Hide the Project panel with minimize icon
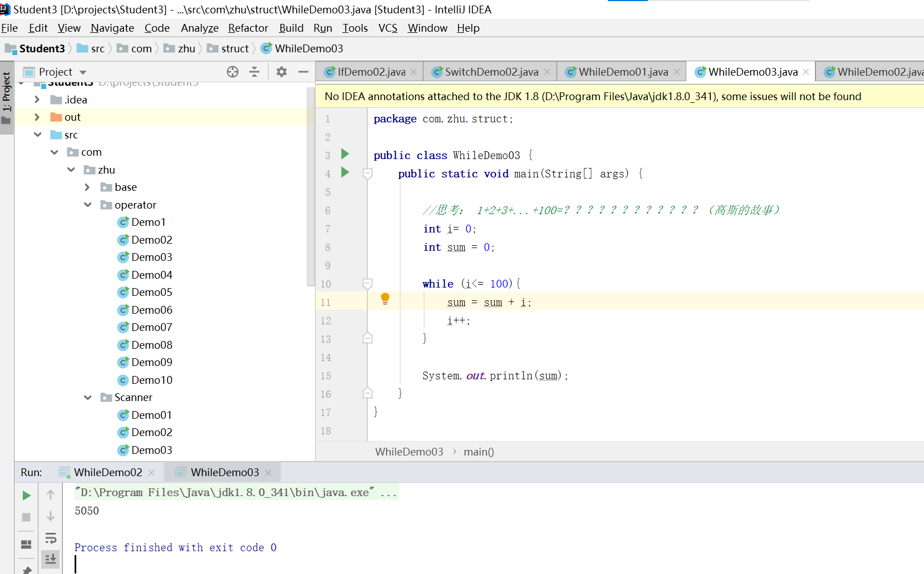Image resolution: width=924 pixels, height=574 pixels. [x=303, y=72]
